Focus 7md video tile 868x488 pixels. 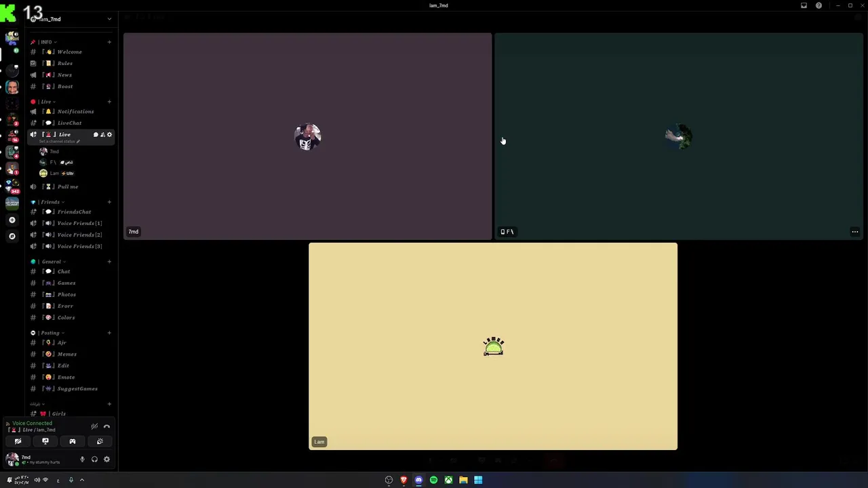click(x=307, y=136)
